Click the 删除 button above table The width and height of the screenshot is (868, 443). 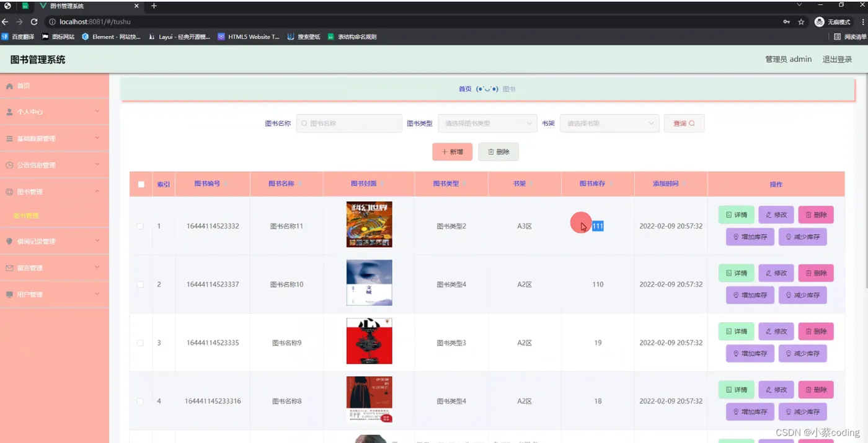pyautogui.click(x=498, y=152)
